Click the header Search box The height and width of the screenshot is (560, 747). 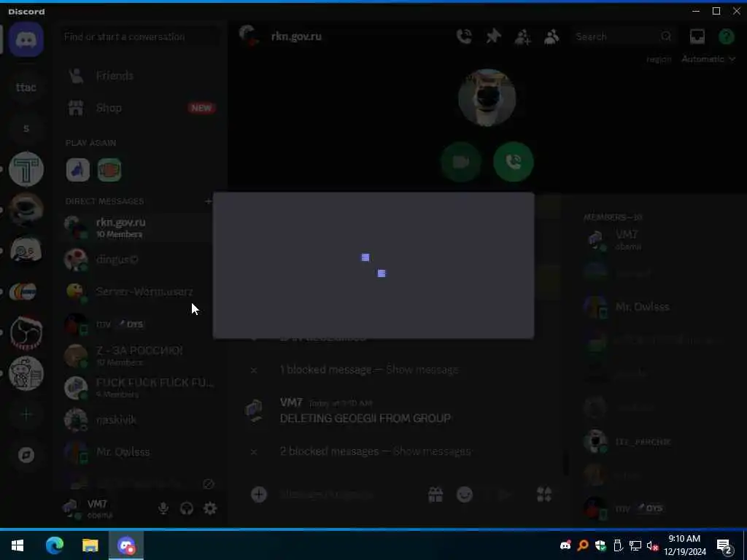[624, 36]
